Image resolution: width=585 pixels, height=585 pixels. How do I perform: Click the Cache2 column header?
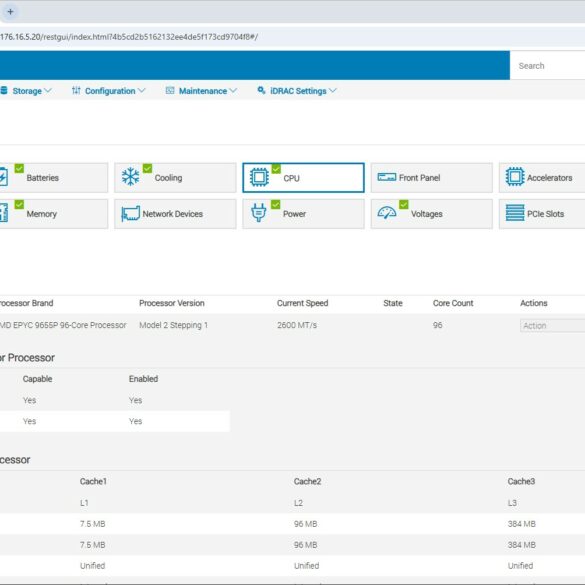[307, 481]
